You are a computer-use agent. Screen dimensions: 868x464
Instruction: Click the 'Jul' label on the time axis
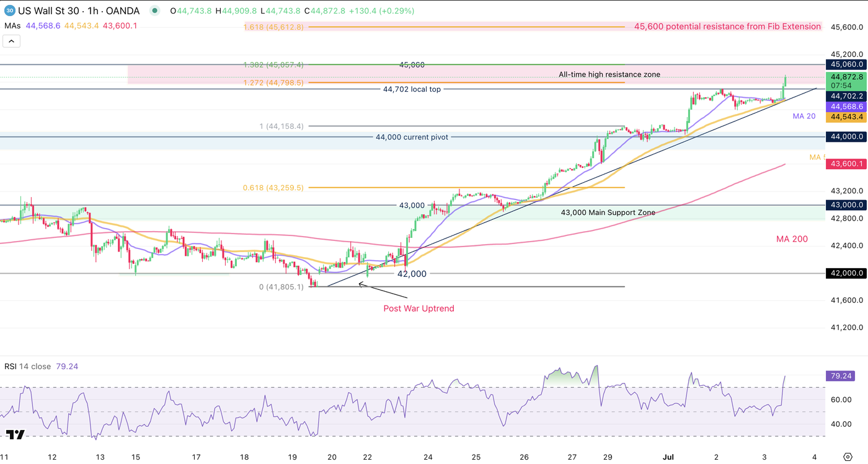[x=667, y=457]
